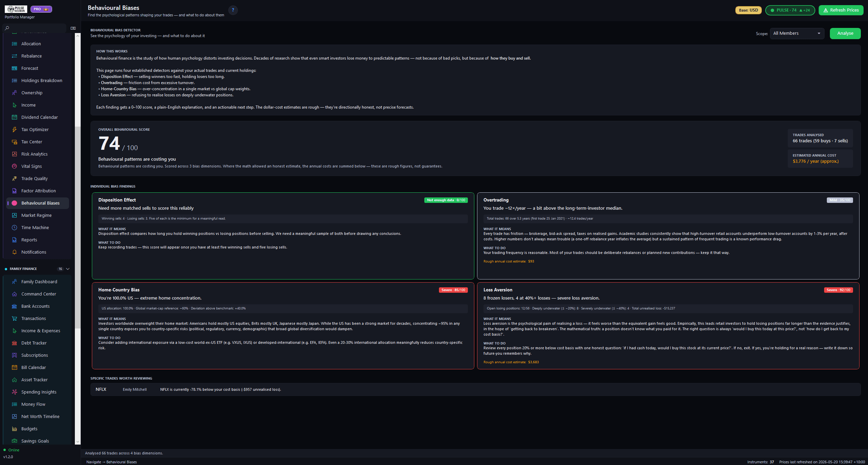Click the Notifications bell icon
Viewport: 868px width, 465px height.
pos(14,252)
